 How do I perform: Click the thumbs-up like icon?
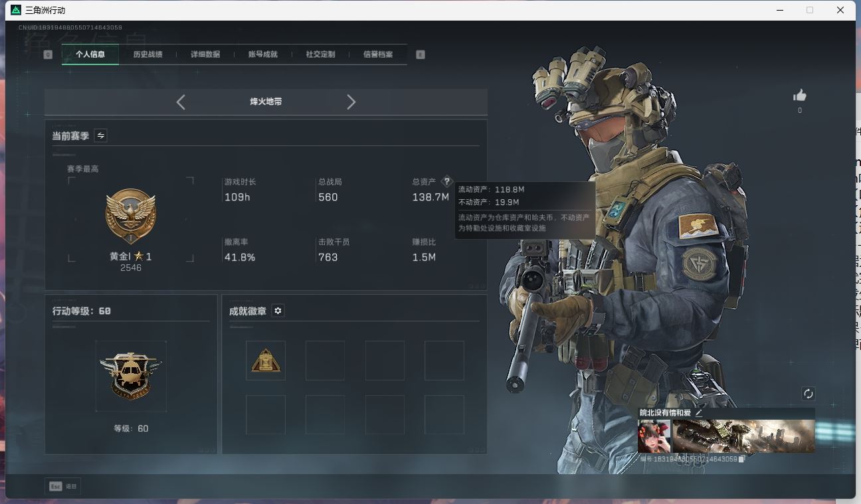click(799, 96)
